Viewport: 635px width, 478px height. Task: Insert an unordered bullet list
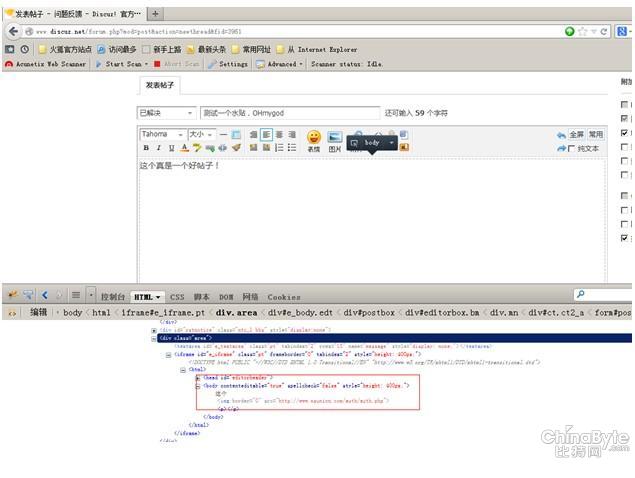pyautogui.click(x=292, y=147)
